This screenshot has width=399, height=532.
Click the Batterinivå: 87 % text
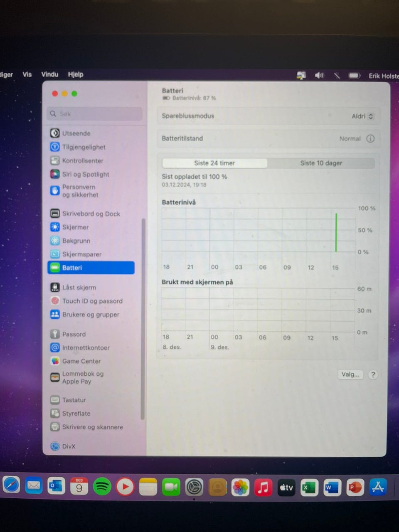tap(194, 98)
